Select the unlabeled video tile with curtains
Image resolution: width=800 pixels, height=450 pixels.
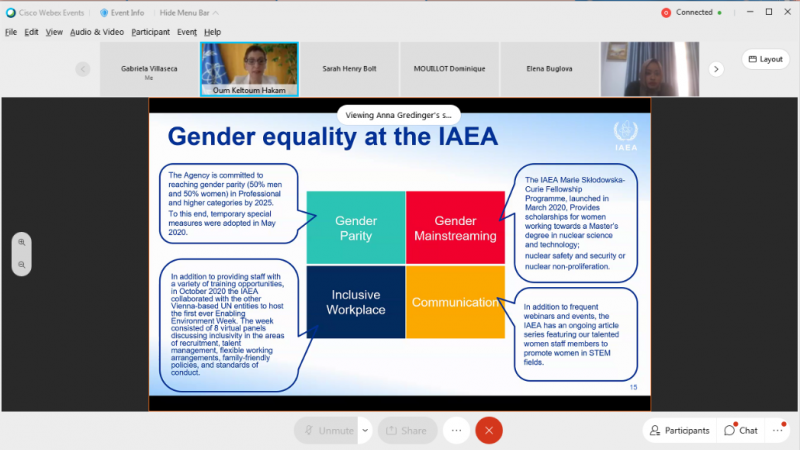click(x=649, y=69)
